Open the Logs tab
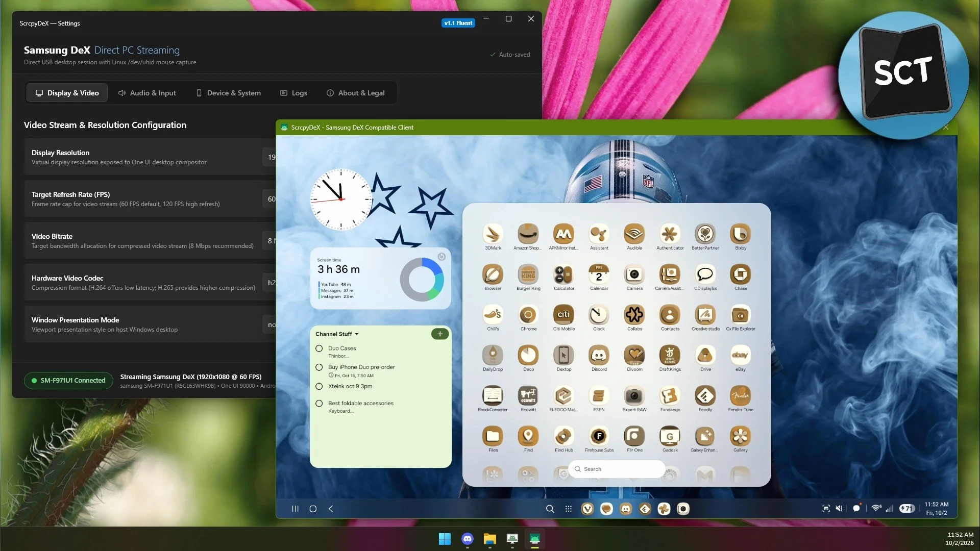This screenshot has height=551, width=980. 294,93
